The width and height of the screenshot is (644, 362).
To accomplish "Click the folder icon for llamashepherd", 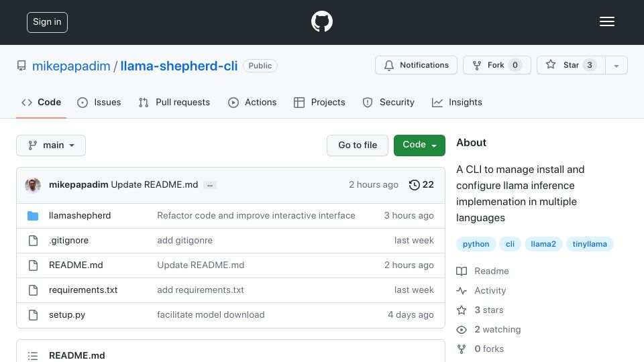I will (x=33, y=215).
